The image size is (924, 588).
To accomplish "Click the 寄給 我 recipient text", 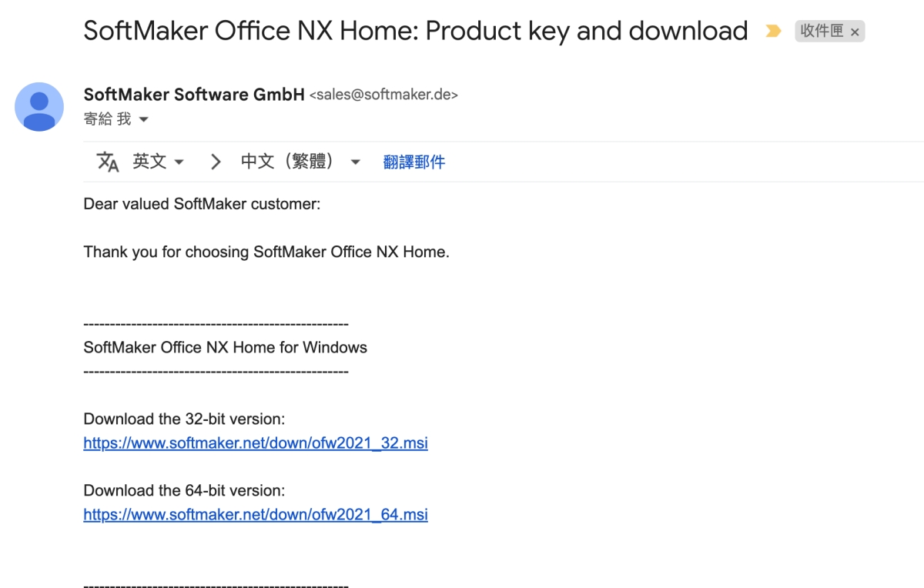I will point(107,119).
